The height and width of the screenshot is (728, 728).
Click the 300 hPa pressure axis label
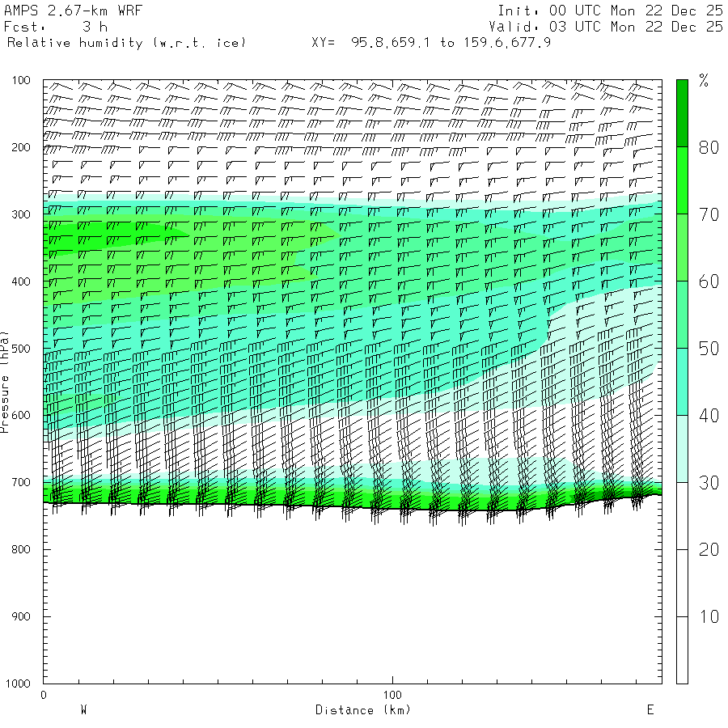tap(21, 214)
